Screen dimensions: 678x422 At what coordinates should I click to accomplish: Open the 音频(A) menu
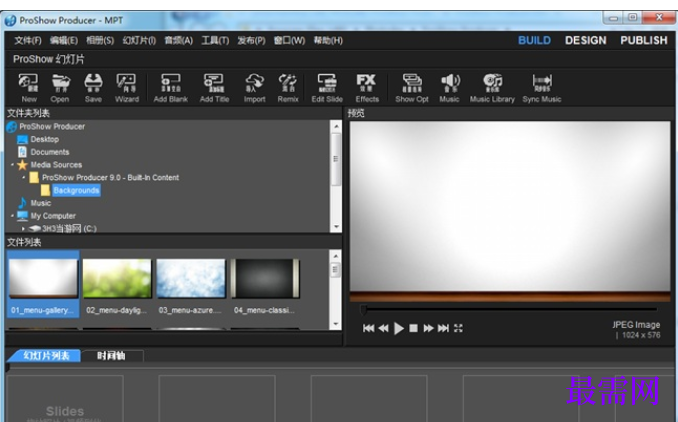click(x=178, y=40)
